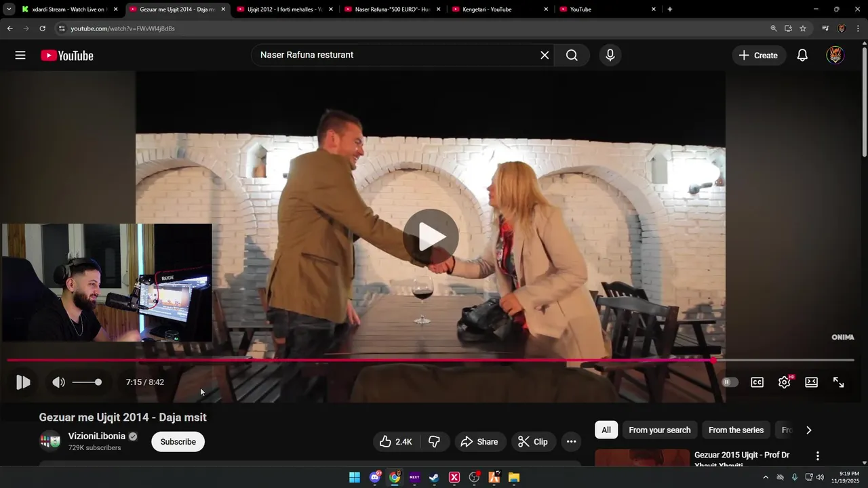The image size is (868, 488).
Task: Like the video with 2.4K likes
Action: (x=396, y=442)
